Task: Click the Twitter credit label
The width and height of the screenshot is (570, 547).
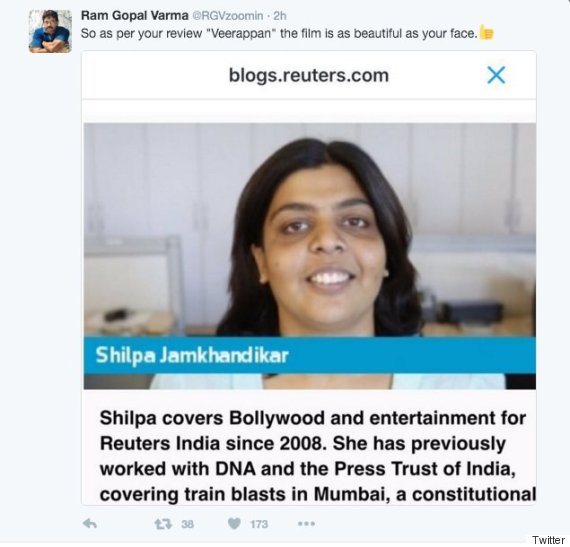Action: point(548,540)
